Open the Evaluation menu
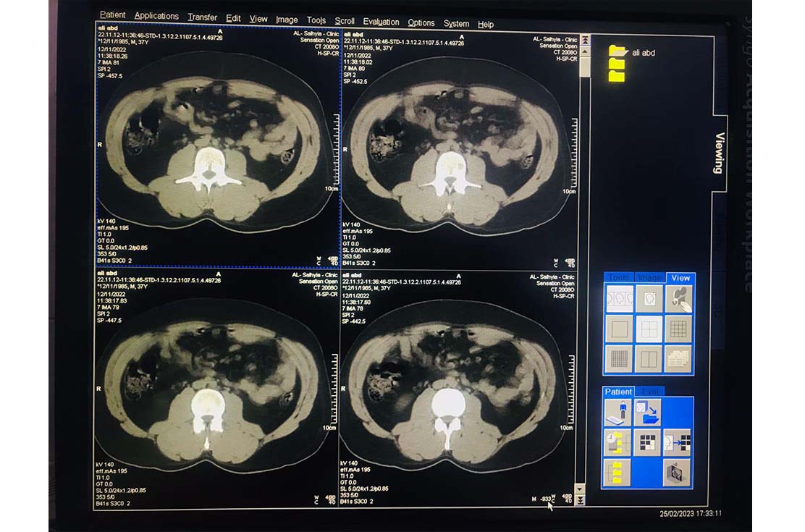 381,22
